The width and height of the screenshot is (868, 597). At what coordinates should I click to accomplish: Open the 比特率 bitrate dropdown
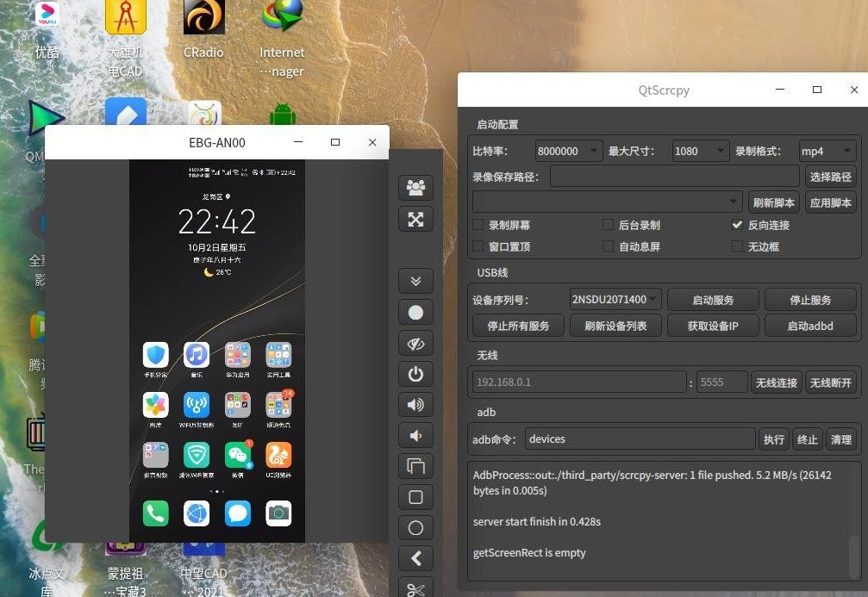[x=568, y=151]
